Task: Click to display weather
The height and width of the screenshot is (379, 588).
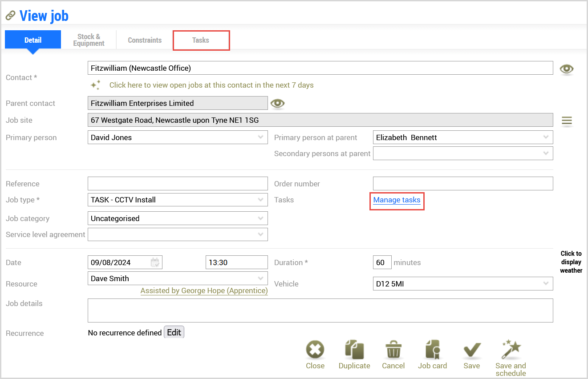Action: click(571, 262)
